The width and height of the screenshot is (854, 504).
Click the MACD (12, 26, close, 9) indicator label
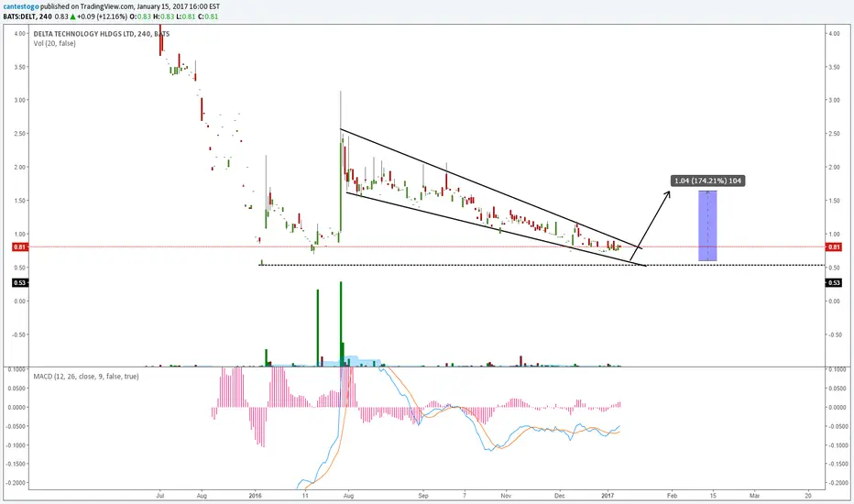coord(86,377)
